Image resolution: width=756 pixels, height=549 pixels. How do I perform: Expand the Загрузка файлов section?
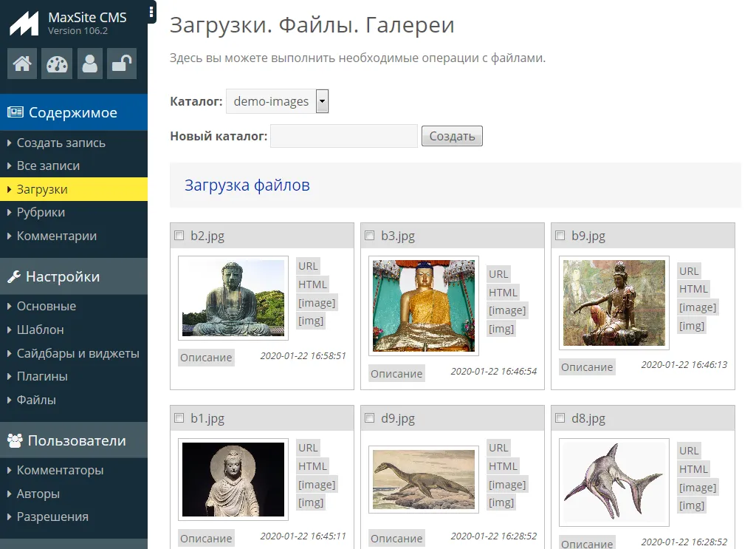click(247, 185)
